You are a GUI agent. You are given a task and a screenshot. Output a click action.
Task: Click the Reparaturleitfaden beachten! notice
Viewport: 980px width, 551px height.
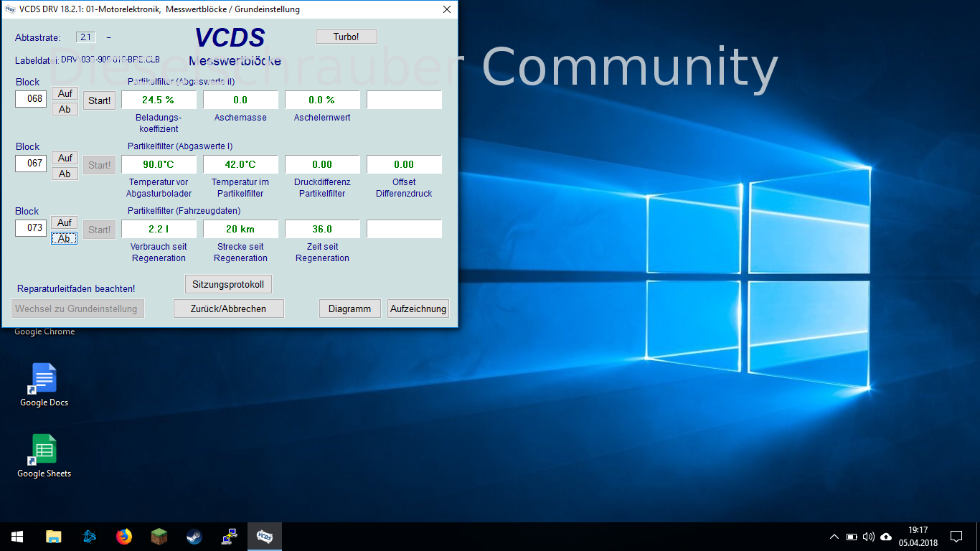76,288
